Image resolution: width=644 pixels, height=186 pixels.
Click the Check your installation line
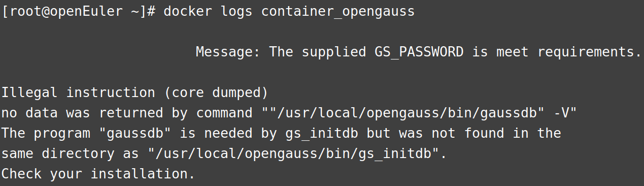(98, 174)
